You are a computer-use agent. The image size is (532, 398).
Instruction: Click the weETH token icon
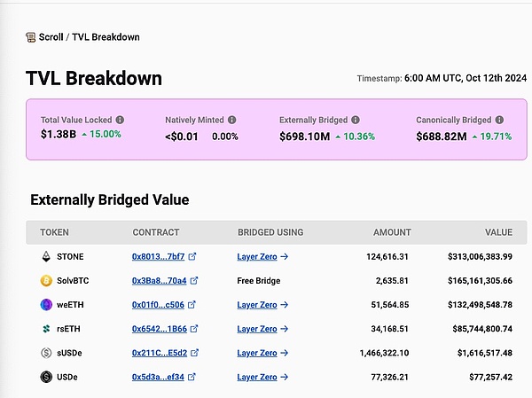46,305
